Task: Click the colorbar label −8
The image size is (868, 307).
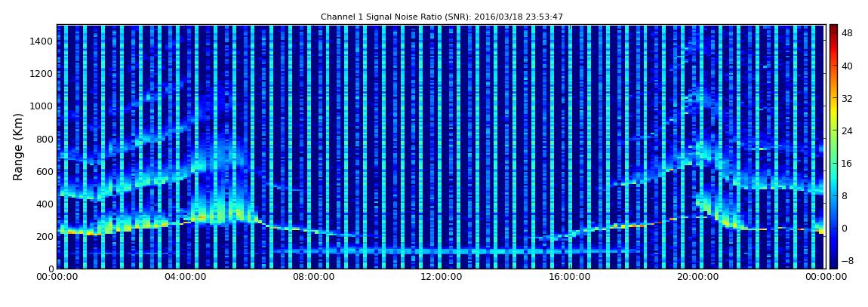Action: pos(846,260)
